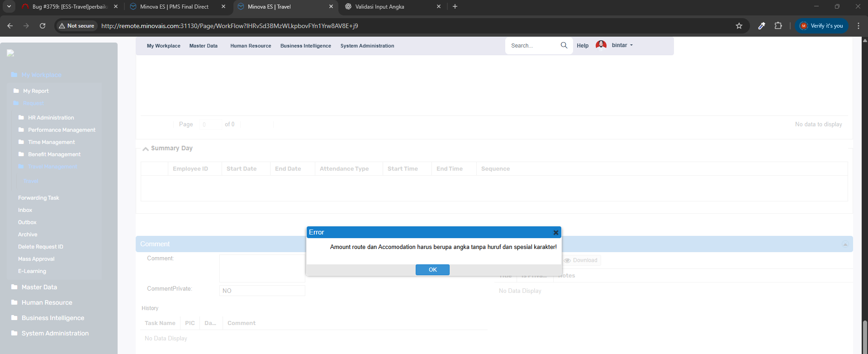The width and height of the screenshot is (868, 354).
Task: Click the Search input field
Action: click(x=533, y=46)
